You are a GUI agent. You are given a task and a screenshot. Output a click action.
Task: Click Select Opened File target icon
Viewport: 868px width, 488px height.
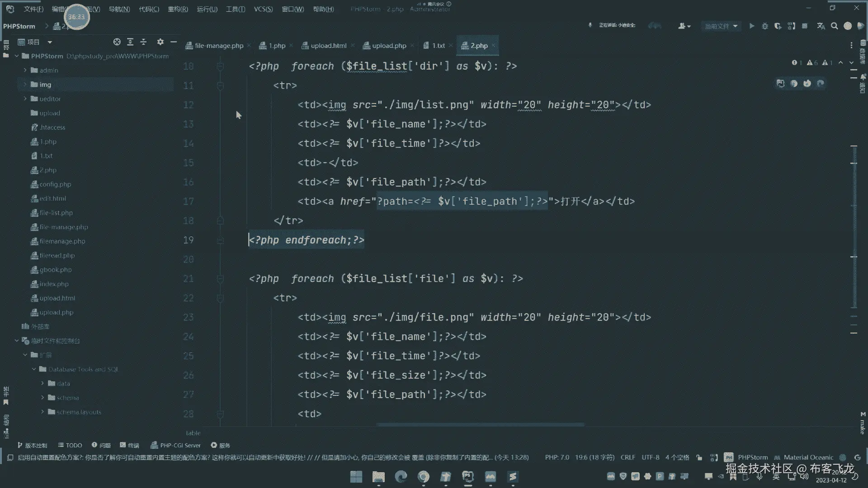coord(117,42)
